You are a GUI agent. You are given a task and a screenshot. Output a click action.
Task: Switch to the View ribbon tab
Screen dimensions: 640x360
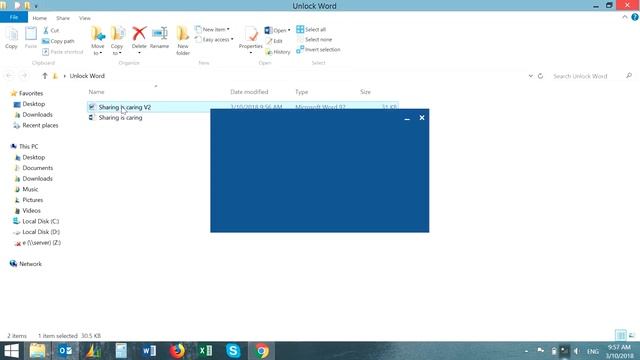85,18
